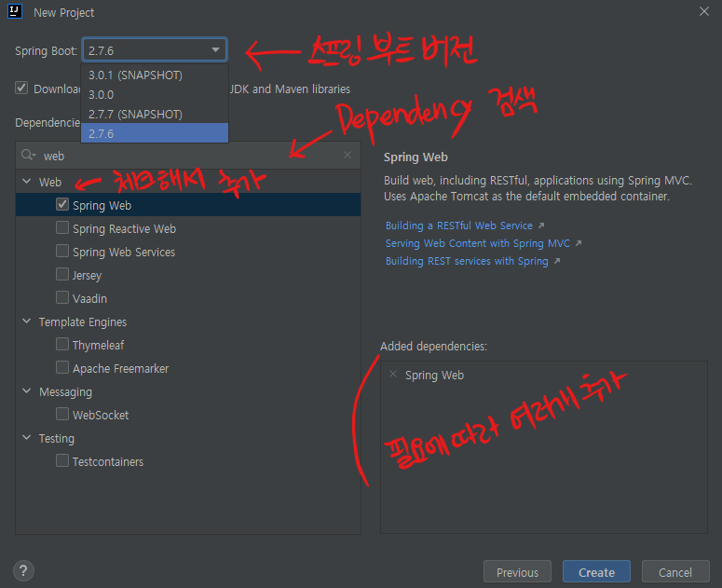Enable the Vaadin dependency checkbox
This screenshot has width=722, height=588.
pos(62,297)
